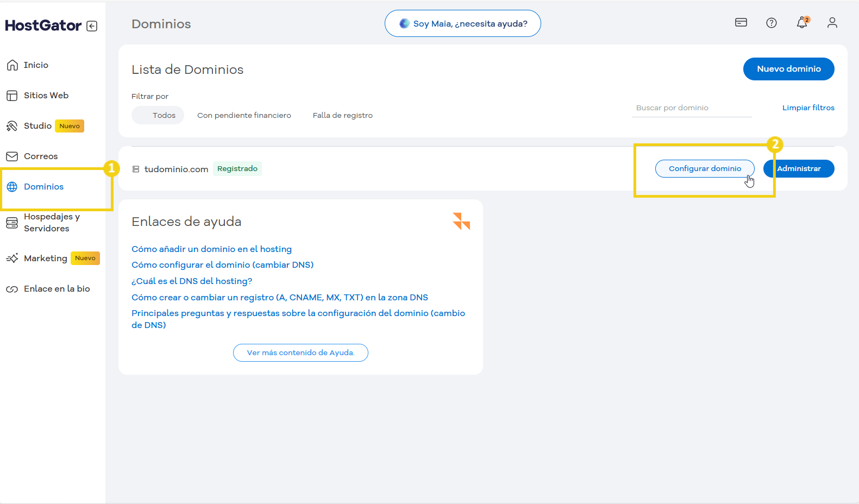Image resolution: width=859 pixels, height=504 pixels.
Task: Open ¿Cuál es el DNS del hosting? link
Action: click(192, 281)
